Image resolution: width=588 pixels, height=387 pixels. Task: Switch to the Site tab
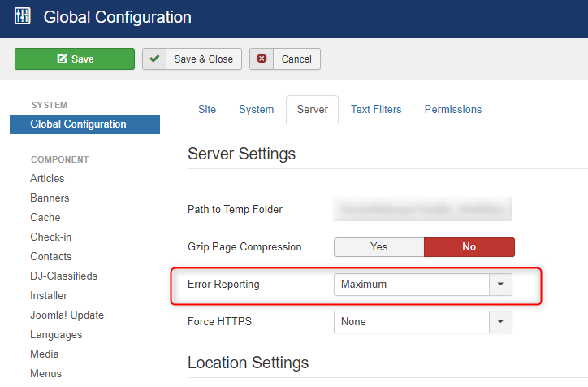coord(207,109)
